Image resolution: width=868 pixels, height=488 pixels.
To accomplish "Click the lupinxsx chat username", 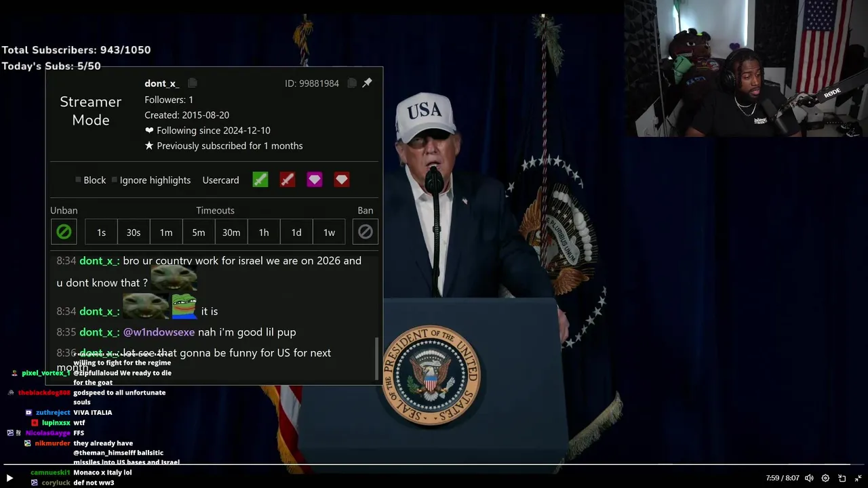I will 56,423.
